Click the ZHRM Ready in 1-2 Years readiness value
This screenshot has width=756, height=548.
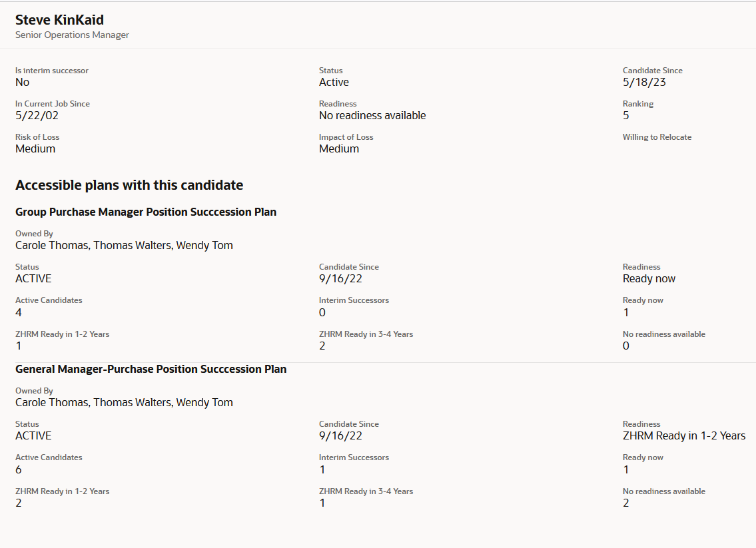684,435
